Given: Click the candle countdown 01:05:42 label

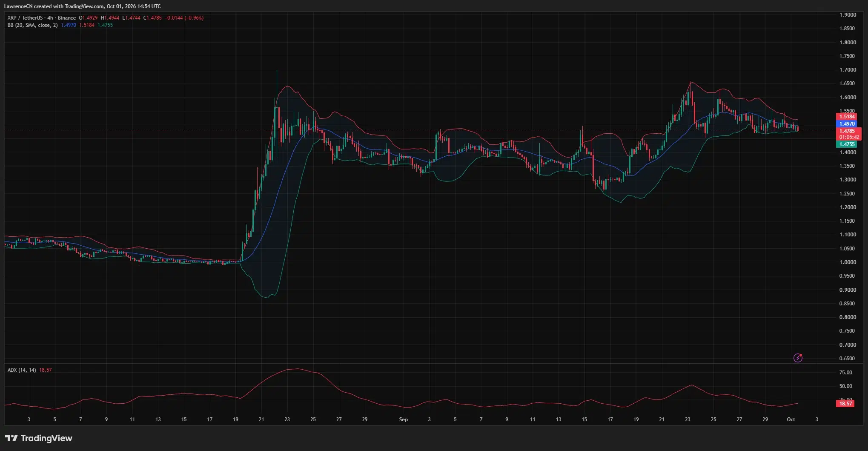Looking at the screenshot, I should point(849,137).
